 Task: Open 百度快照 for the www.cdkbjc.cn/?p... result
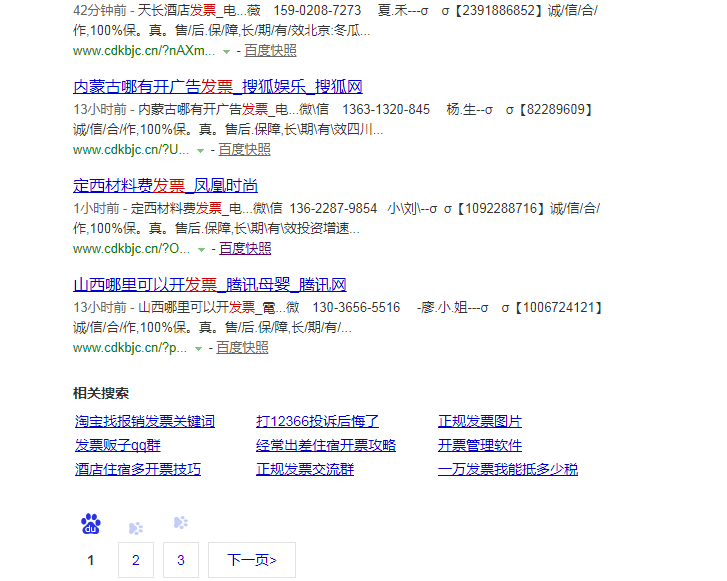click(242, 347)
